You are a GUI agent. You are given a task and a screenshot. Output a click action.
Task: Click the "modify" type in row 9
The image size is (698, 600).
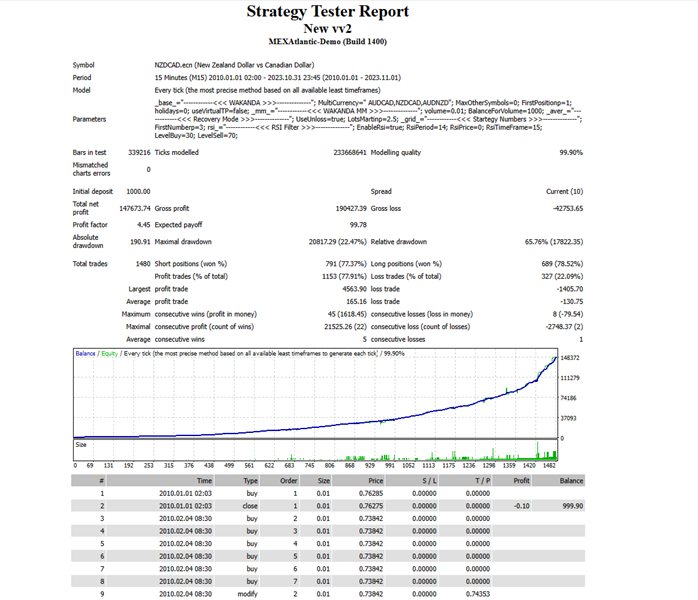click(x=248, y=594)
